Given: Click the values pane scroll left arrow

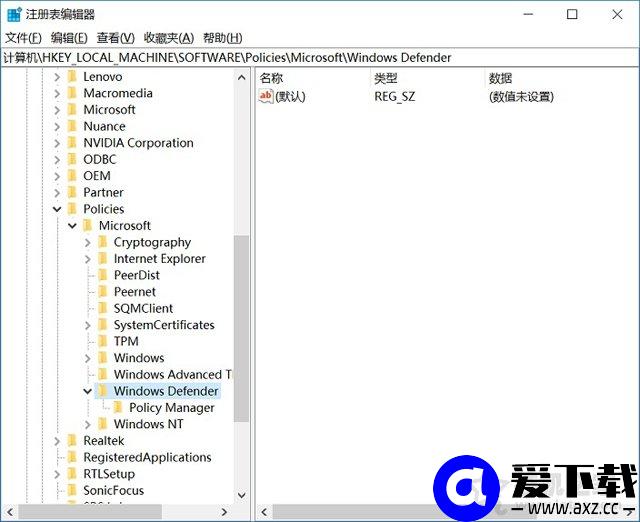Looking at the screenshot, I should [264, 512].
